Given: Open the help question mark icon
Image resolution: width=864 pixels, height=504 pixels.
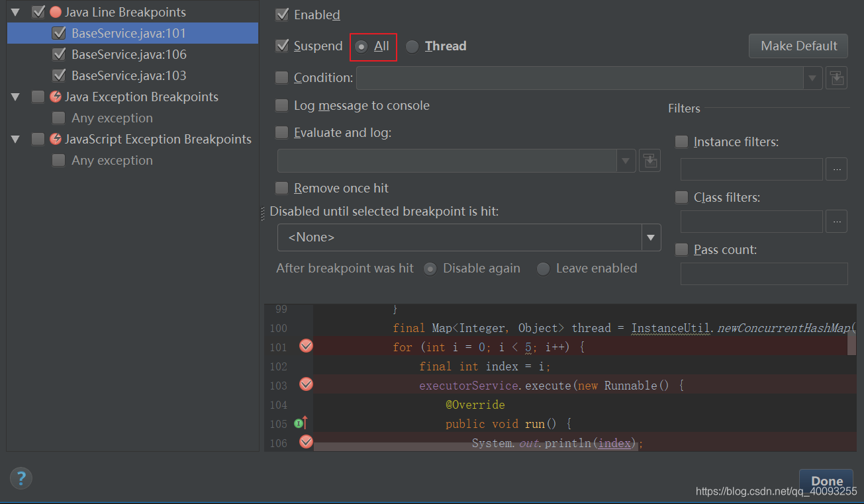Looking at the screenshot, I should (21, 478).
